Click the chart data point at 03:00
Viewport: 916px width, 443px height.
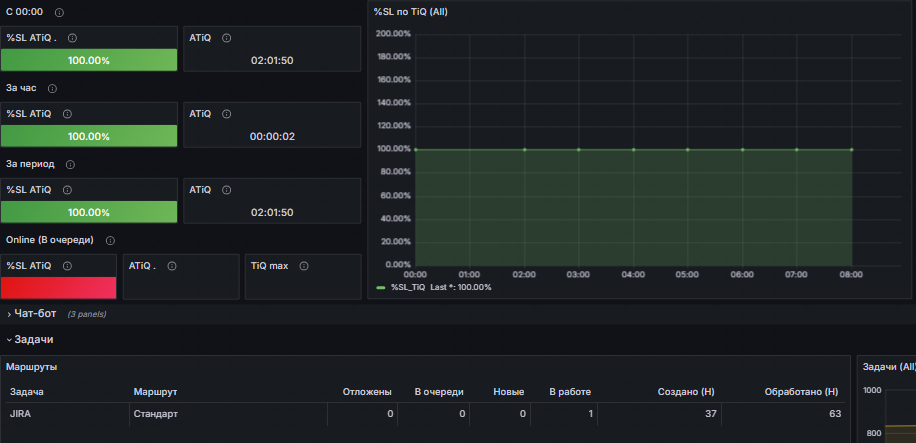(x=578, y=150)
